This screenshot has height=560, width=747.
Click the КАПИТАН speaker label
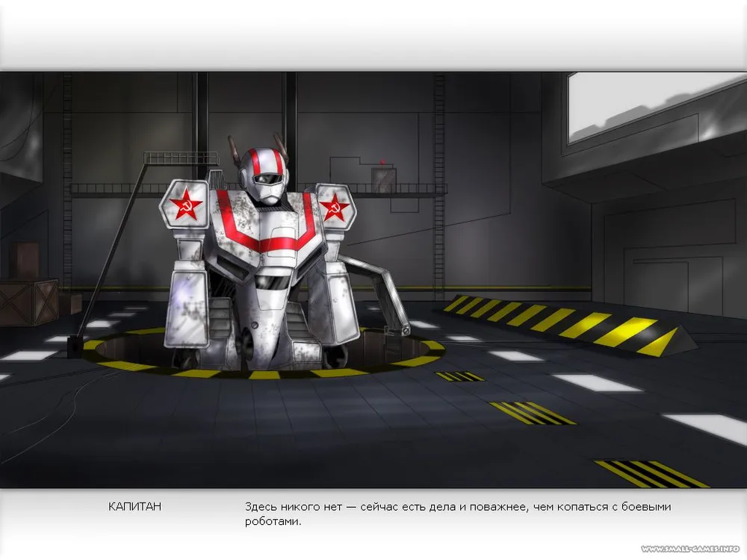click(x=134, y=507)
